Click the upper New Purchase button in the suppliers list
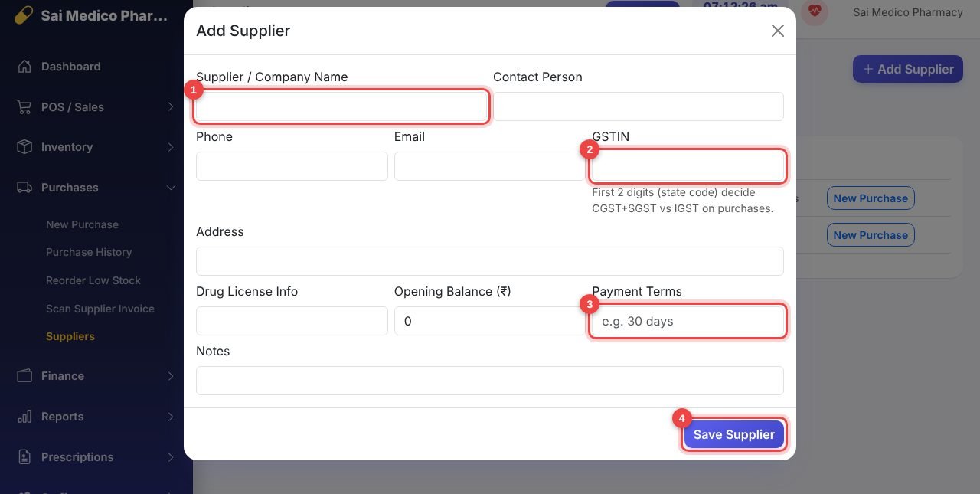Viewport: 980px width, 494px height. point(871,198)
